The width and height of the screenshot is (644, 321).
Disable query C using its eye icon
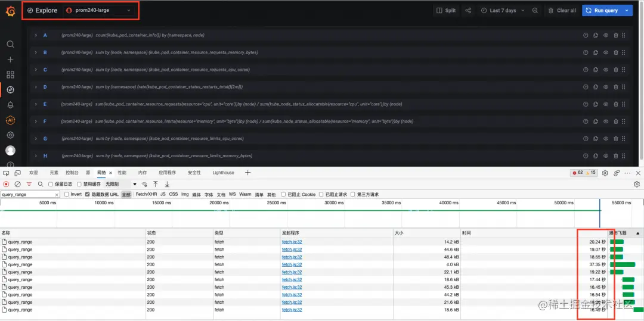pyautogui.click(x=606, y=70)
